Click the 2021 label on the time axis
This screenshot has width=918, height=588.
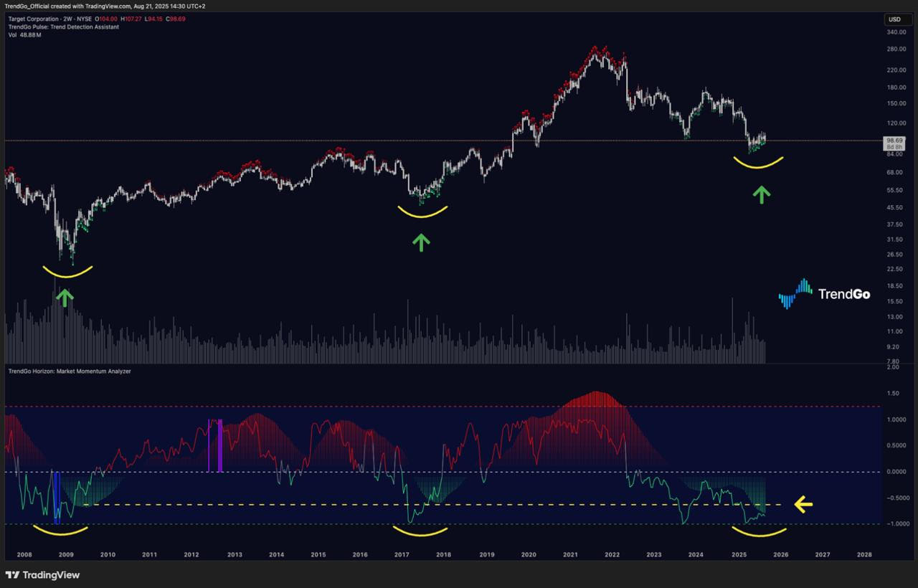pos(570,555)
